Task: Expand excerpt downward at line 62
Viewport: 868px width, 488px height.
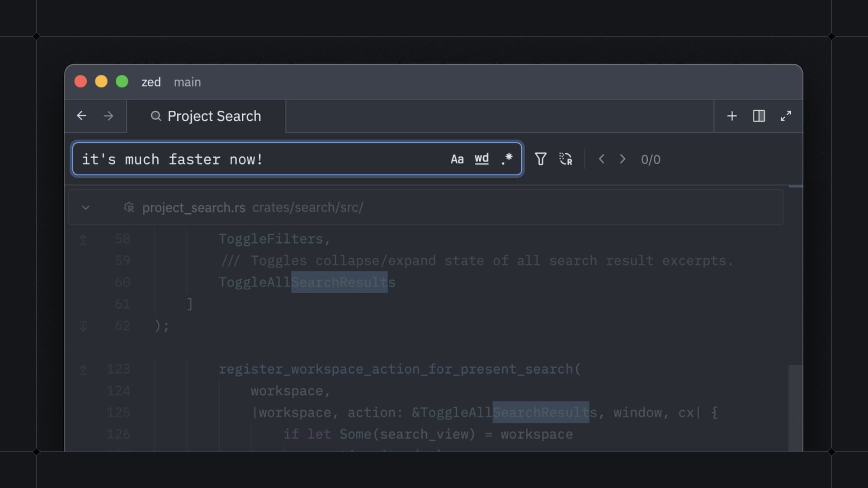Action: pyautogui.click(x=83, y=325)
